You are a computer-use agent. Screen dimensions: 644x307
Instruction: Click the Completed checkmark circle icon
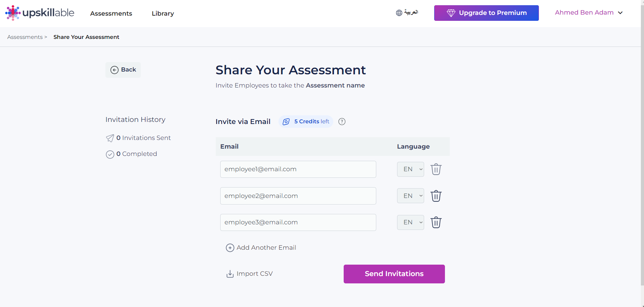pyautogui.click(x=110, y=154)
